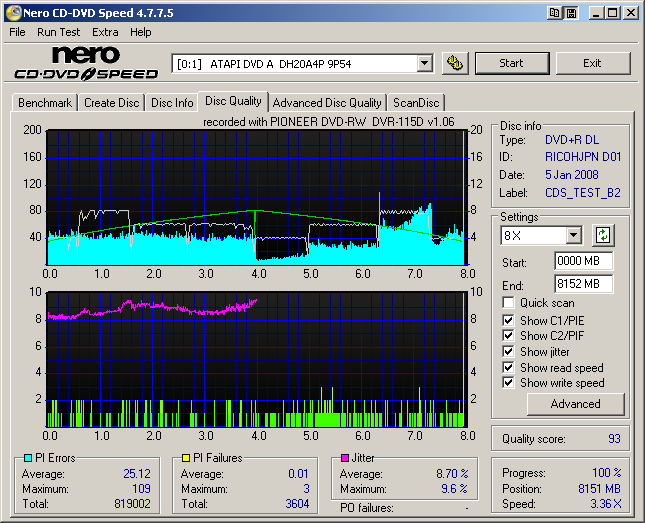Switch to the ScanDisc tab
Screen dimensions: 645x523
[x=416, y=102]
